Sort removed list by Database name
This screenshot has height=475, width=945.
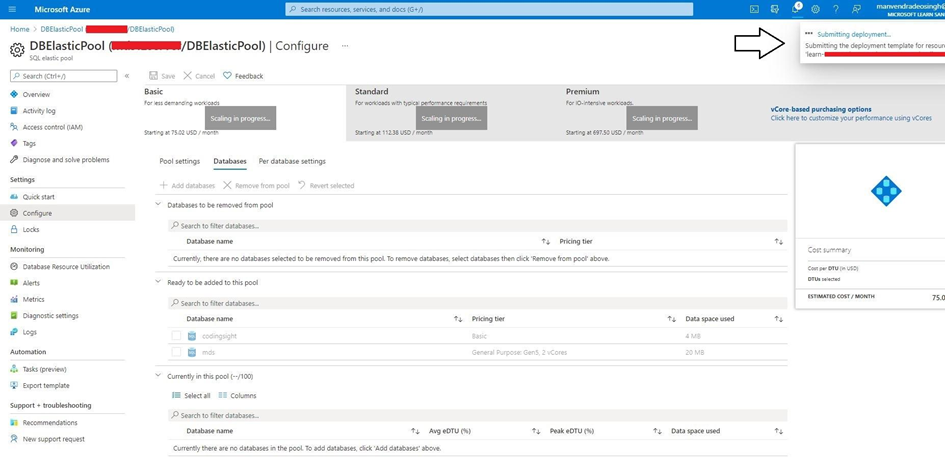pyautogui.click(x=545, y=242)
